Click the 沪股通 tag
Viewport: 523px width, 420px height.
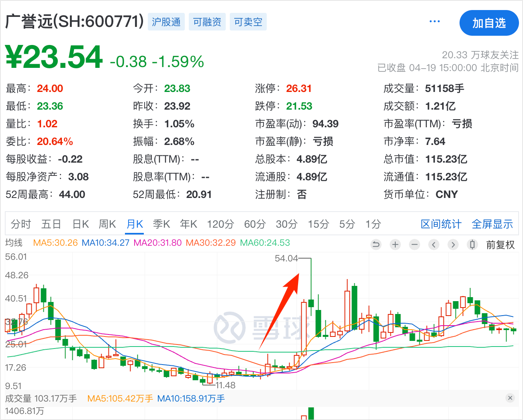click(x=166, y=22)
